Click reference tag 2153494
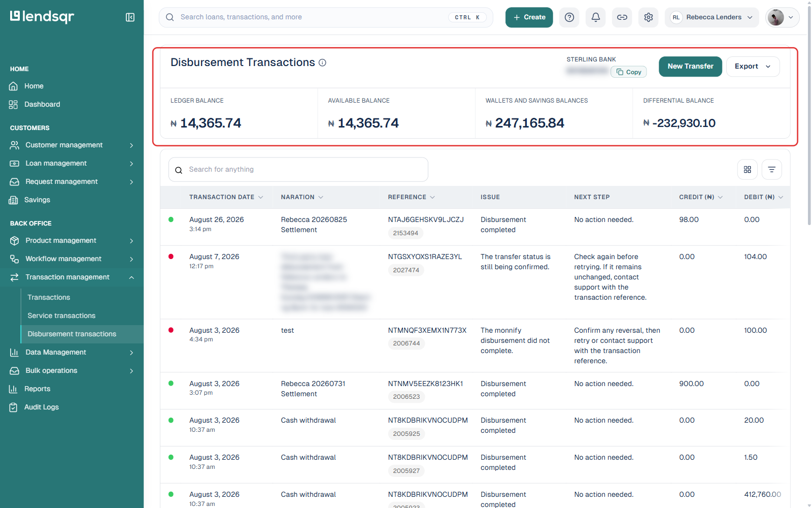 (x=405, y=233)
